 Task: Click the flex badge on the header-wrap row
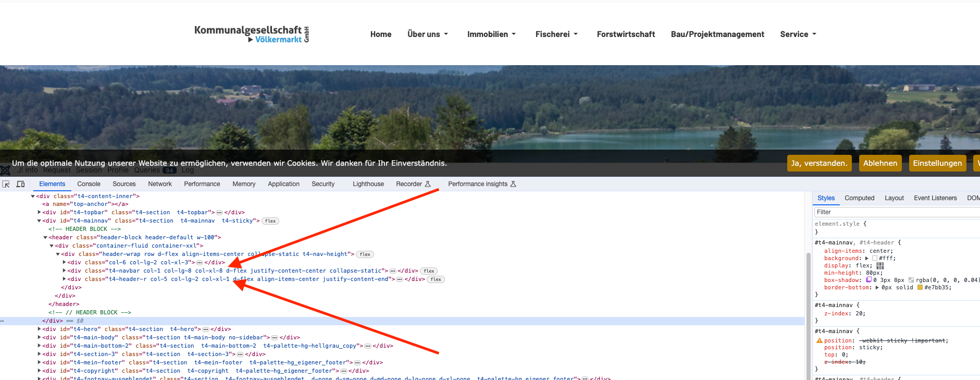coord(365,254)
